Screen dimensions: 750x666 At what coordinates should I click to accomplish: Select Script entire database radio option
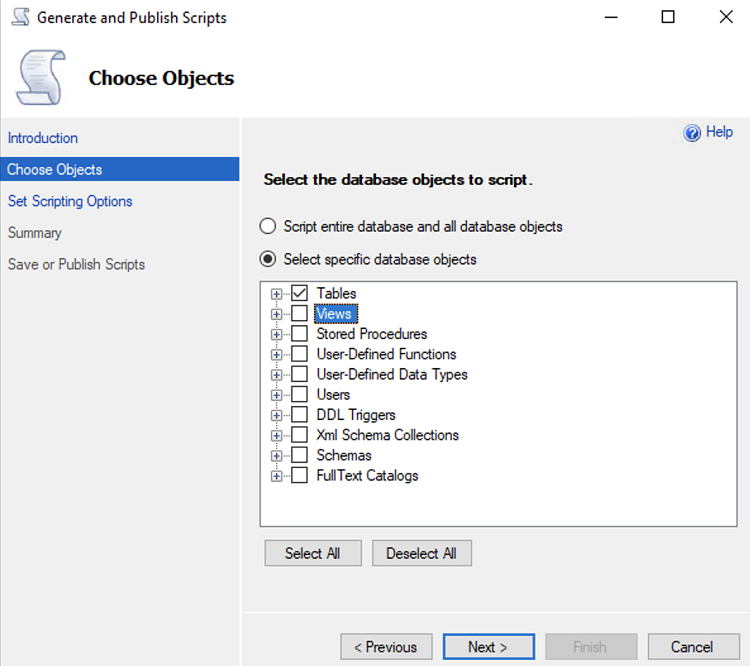[x=268, y=227]
